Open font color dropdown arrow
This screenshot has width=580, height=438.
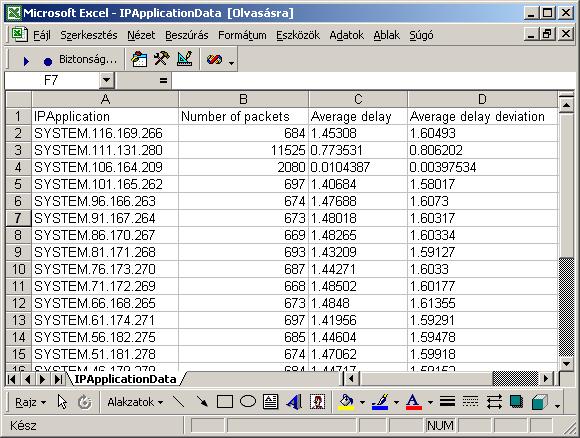tap(430, 402)
